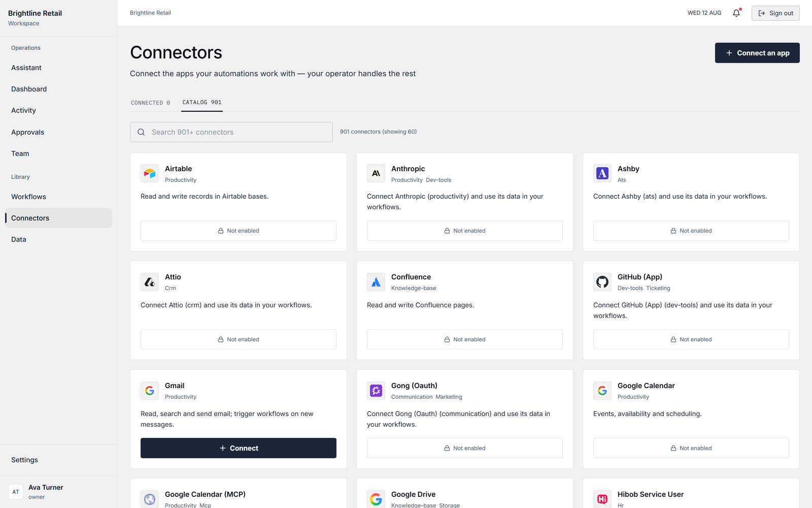
Task: Click the Google Drive logo icon
Action: click(376, 499)
